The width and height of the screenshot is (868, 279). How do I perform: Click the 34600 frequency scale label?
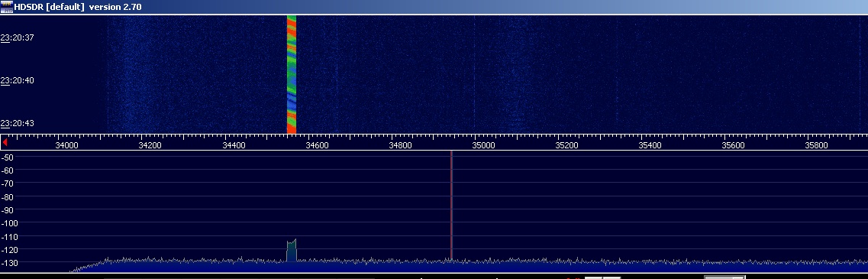click(x=317, y=145)
